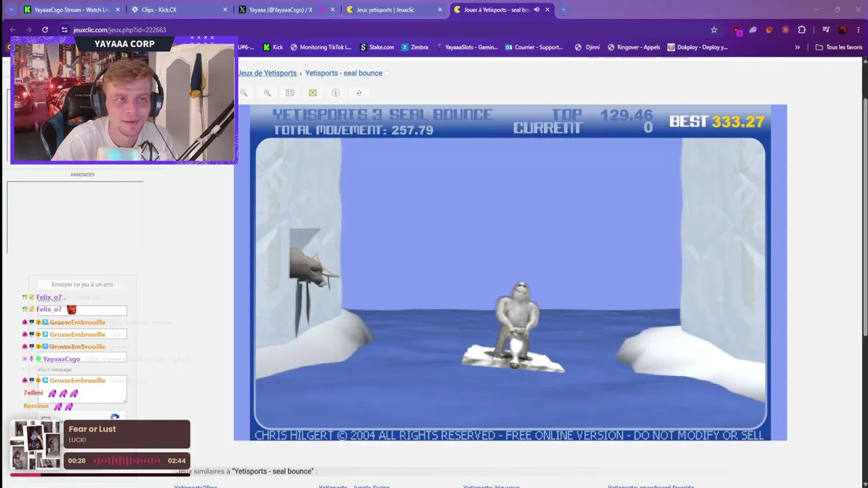Click the green fullscreen icon above the game

[x=313, y=93]
